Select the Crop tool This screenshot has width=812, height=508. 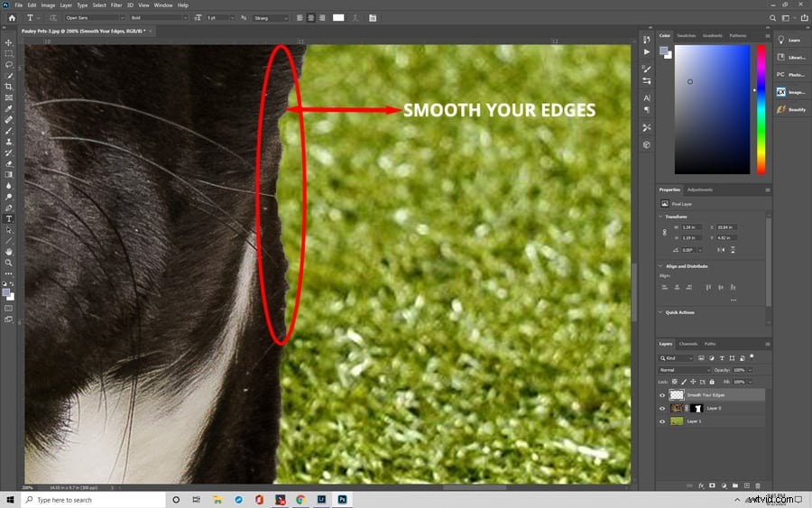9,87
